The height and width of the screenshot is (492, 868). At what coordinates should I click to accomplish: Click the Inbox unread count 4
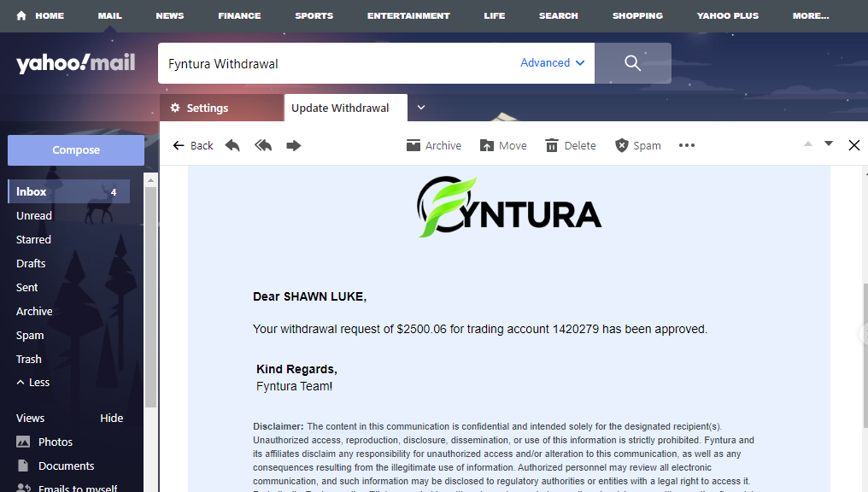(114, 192)
